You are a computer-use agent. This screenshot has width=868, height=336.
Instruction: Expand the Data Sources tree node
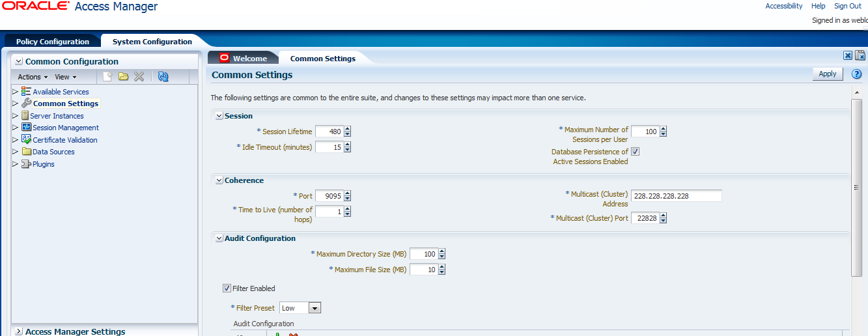coord(15,152)
